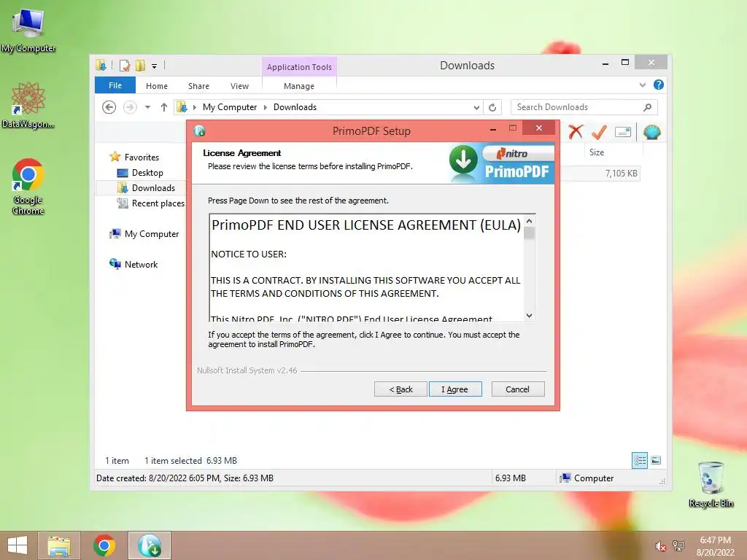Expand the ribbon with the chevron

pyautogui.click(x=642, y=85)
